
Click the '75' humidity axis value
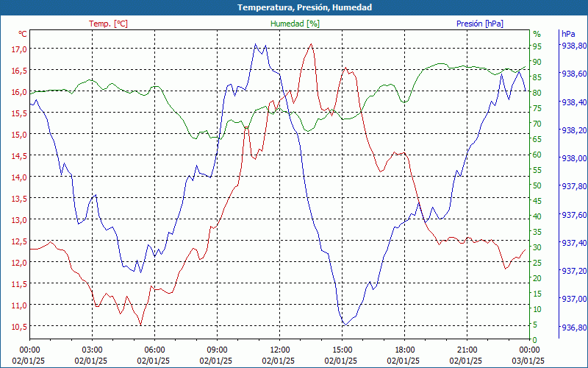tap(537, 108)
